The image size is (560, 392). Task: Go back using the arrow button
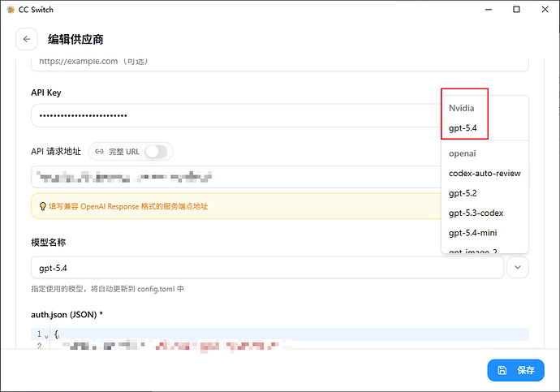(27, 39)
